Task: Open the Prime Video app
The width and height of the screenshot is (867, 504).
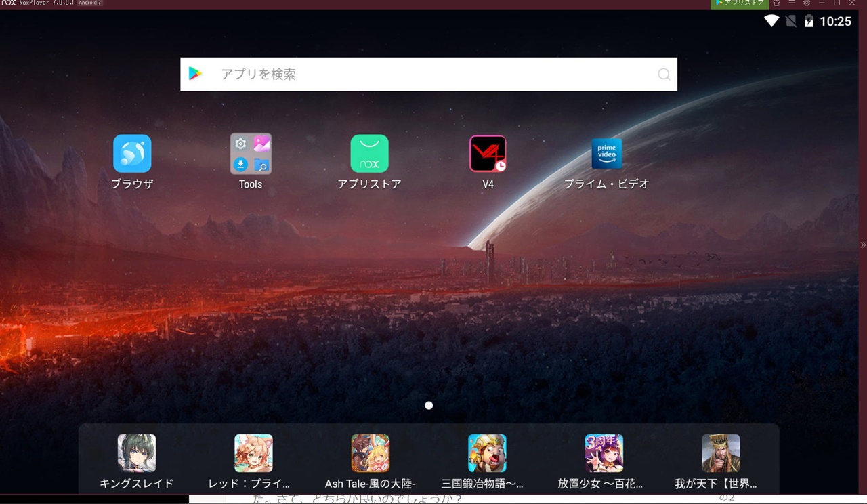Action: click(x=606, y=154)
